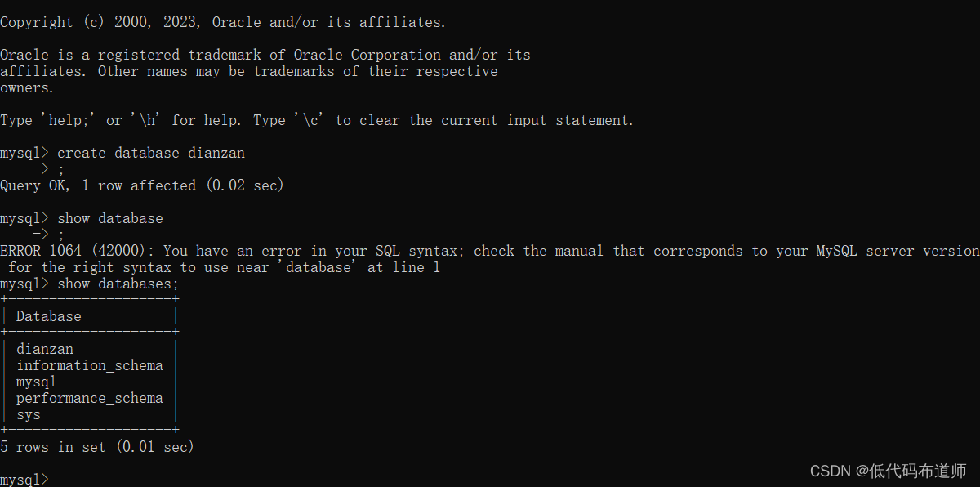
Task: Click the 'Oracle is a registered trademark' line
Action: (265, 55)
